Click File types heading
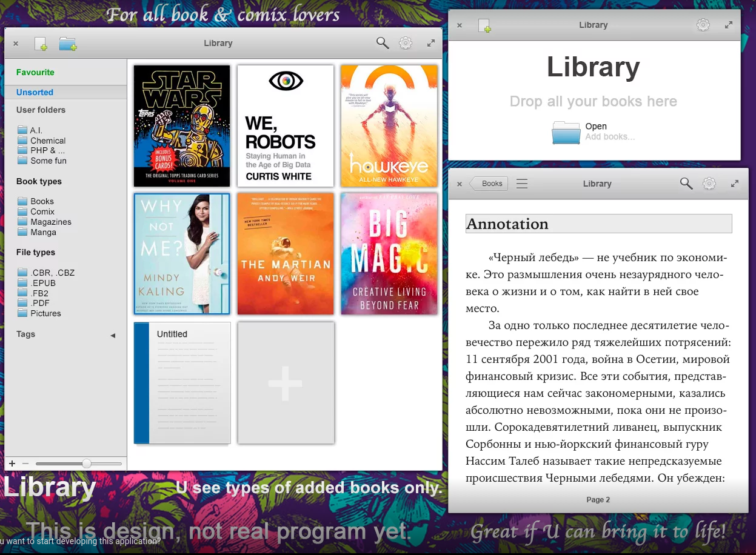Image resolution: width=756 pixels, height=555 pixels. [36, 252]
